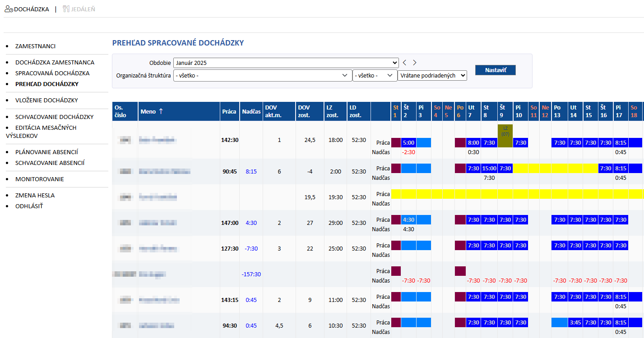Click the LZ zost. column header
Viewport: 644px width, 338px height.
click(335, 111)
